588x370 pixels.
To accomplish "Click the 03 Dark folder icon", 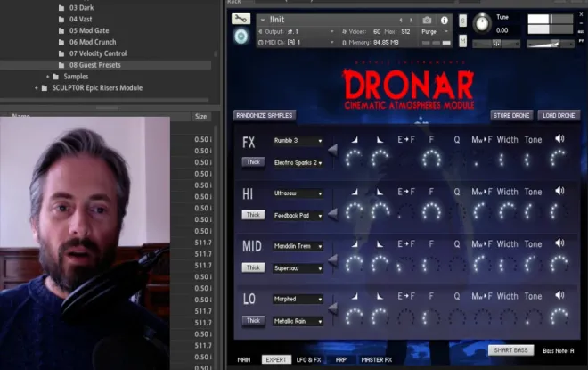I will (x=61, y=7).
